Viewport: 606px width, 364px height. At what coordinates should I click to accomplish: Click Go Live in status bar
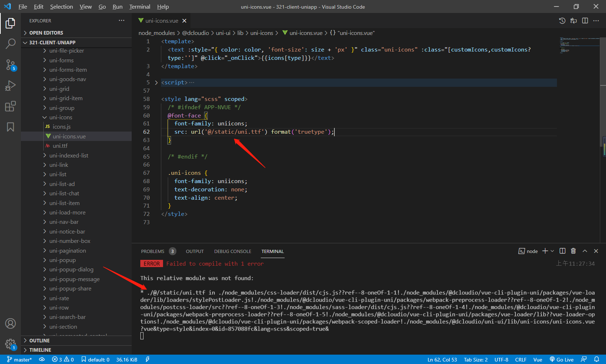point(562,359)
